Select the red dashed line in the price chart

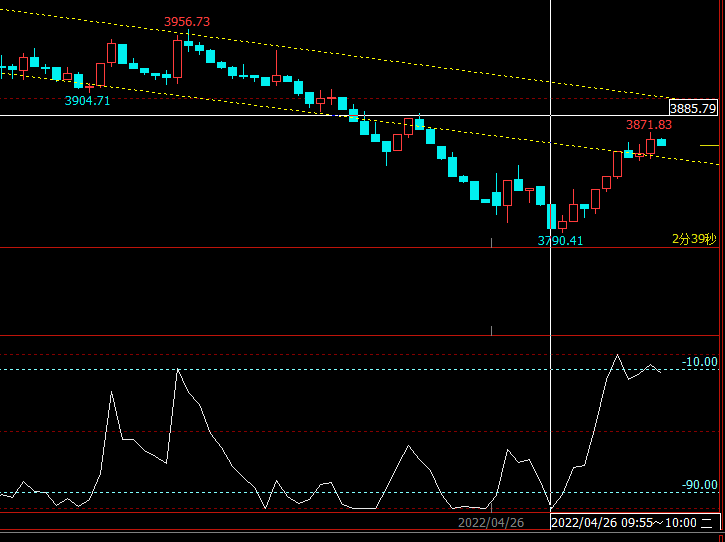[200, 99]
